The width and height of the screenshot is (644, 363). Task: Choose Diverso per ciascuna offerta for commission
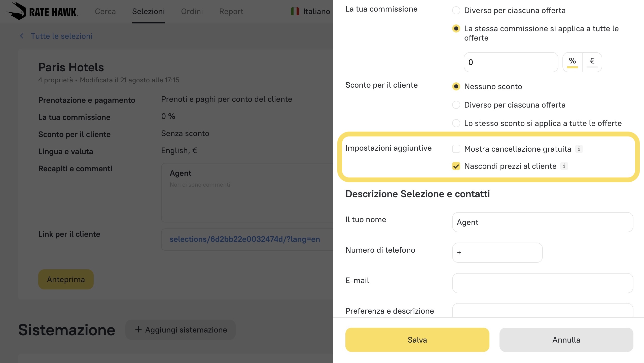[456, 11]
